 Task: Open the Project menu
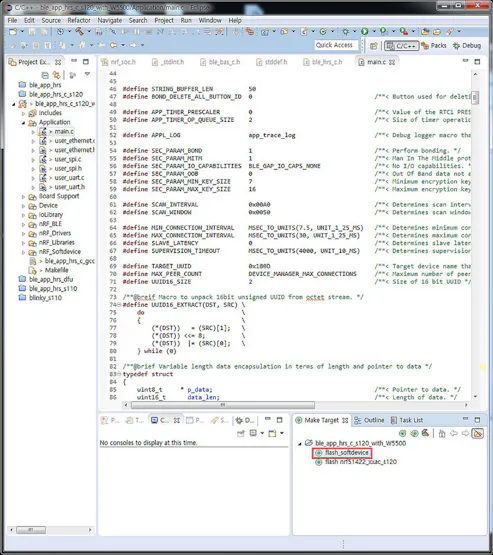pyautogui.click(x=164, y=20)
